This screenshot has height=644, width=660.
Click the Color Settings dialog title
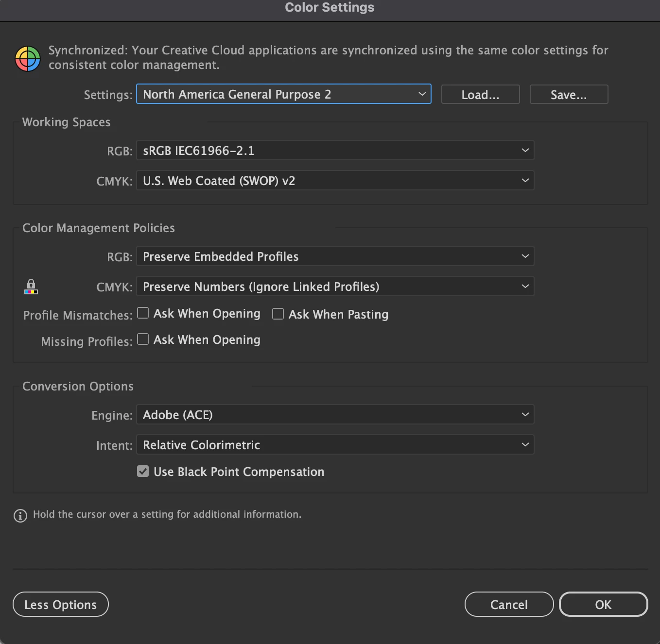click(330, 7)
